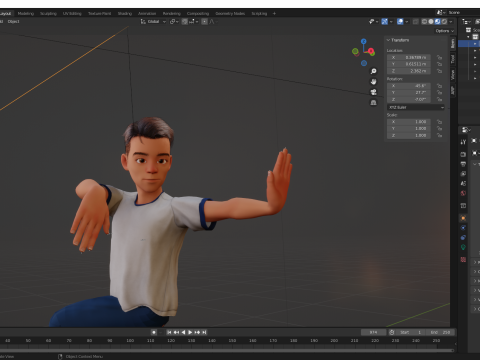The image size is (480, 360).
Task: Open Tool properties tab icon
Action: 463,142
